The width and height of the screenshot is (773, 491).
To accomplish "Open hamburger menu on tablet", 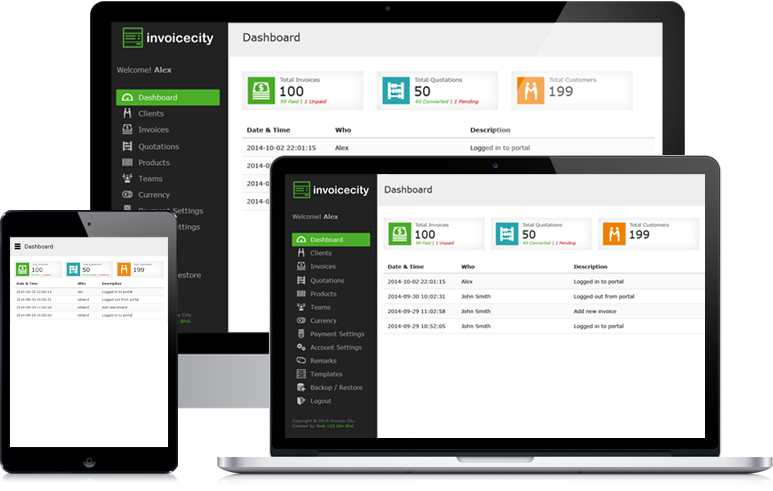I will tap(18, 246).
